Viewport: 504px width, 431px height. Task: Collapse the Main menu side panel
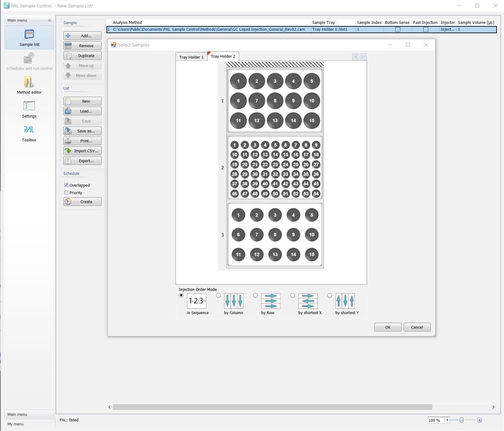[x=49, y=21]
